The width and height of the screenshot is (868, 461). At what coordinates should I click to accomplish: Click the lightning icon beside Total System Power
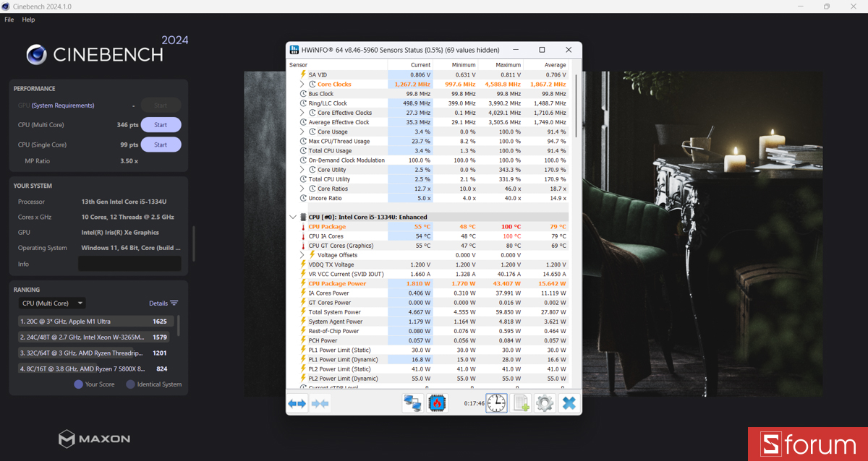pos(304,312)
